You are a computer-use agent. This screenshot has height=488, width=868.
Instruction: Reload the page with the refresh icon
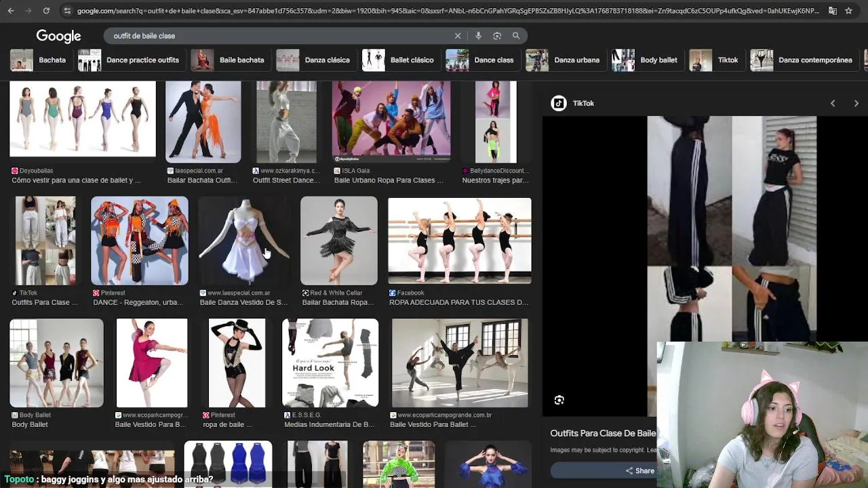click(46, 11)
